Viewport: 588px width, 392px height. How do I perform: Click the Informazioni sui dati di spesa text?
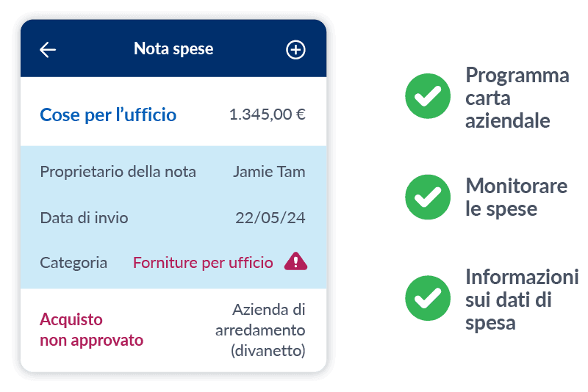(521, 300)
